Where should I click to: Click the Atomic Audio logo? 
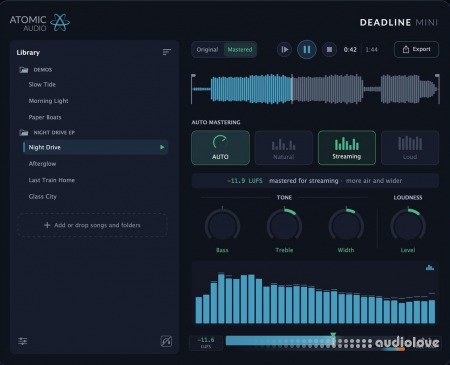pyautogui.click(x=40, y=23)
